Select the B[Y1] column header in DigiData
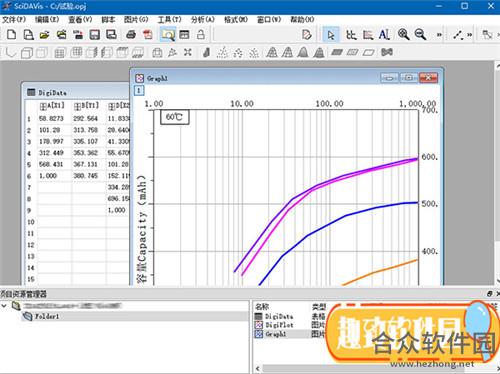 click(x=88, y=106)
